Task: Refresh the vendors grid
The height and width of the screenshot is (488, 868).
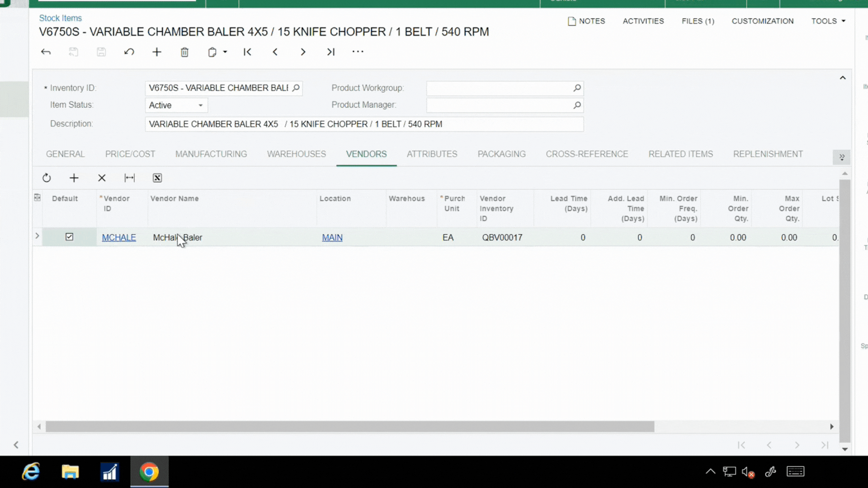Action: (x=47, y=178)
